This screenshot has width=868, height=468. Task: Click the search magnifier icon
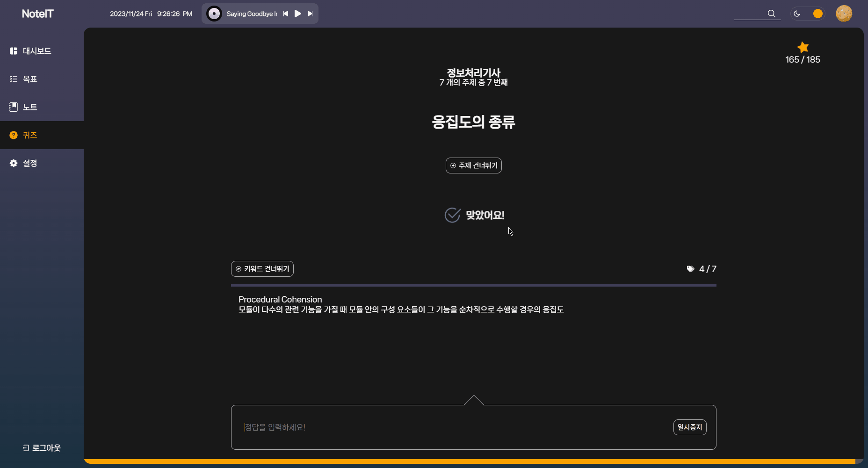pos(771,14)
